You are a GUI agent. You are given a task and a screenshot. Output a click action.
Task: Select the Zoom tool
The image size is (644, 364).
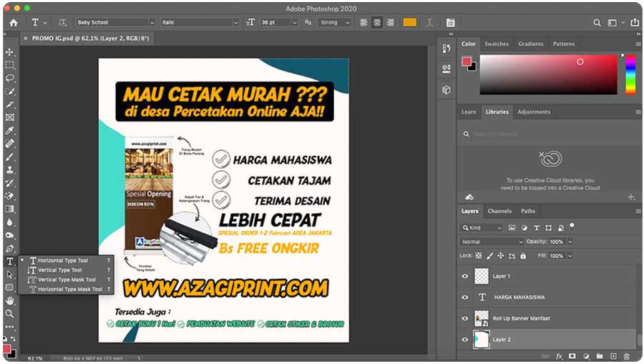(x=10, y=314)
